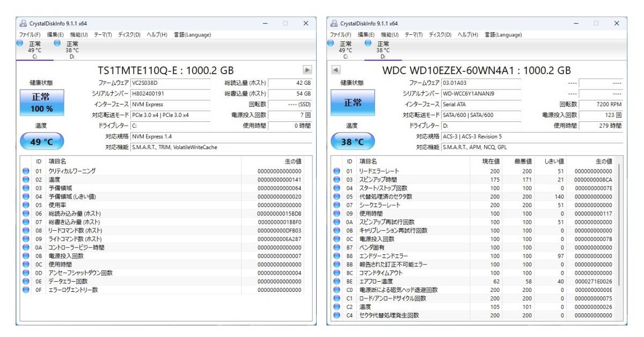644x337 pixels.
Task: Click status icon for エアフロー温度 row
Action: (336, 281)
